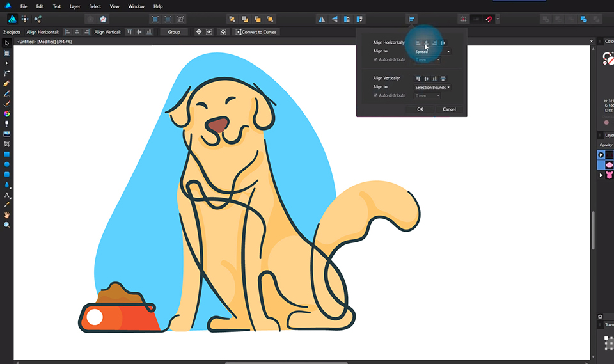Toggle the Snapping magnet icon
The height and width of the screenshot is (364, 614).
coord(489,19)
